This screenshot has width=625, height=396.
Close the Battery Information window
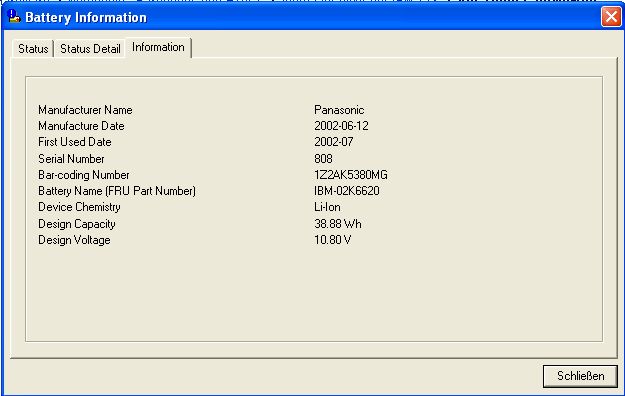tap(611, 17)
